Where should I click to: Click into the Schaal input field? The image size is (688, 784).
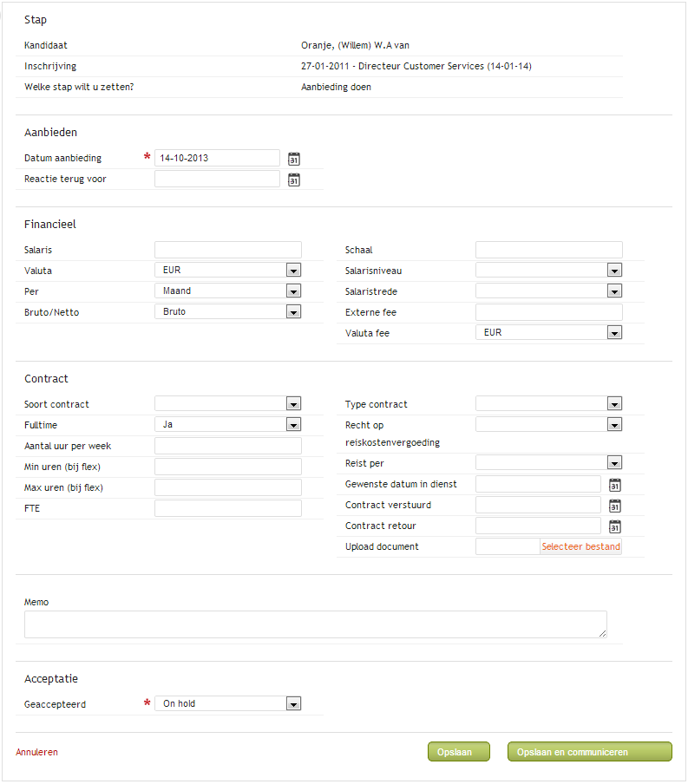click(549, 250)
